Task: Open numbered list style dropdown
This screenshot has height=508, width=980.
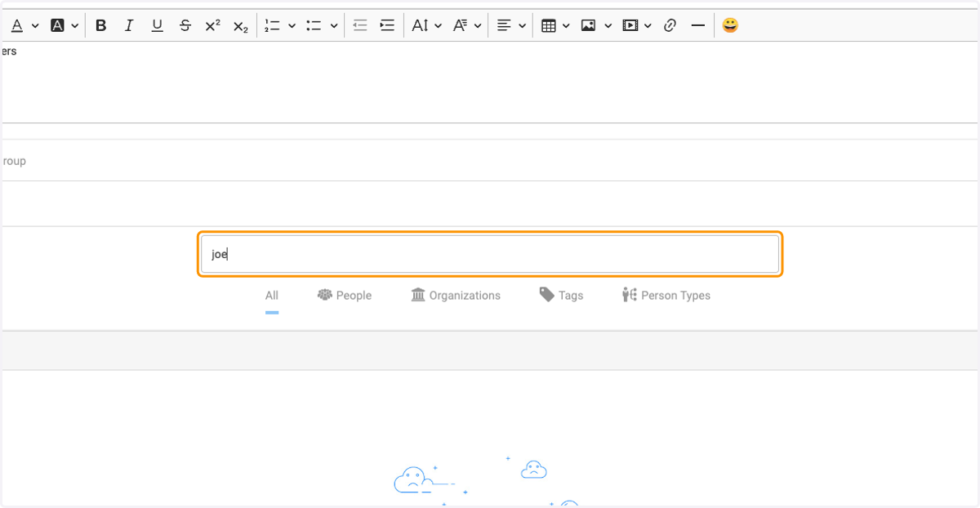Action: 292,26
